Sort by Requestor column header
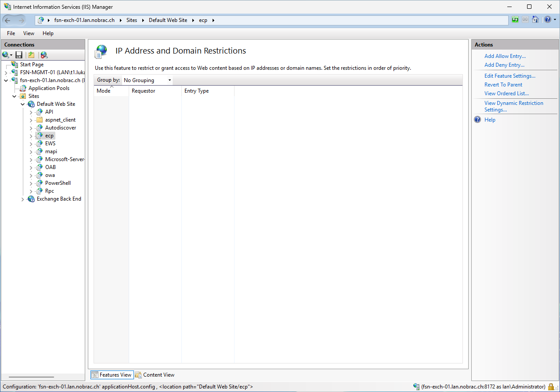 click(155, 91)
